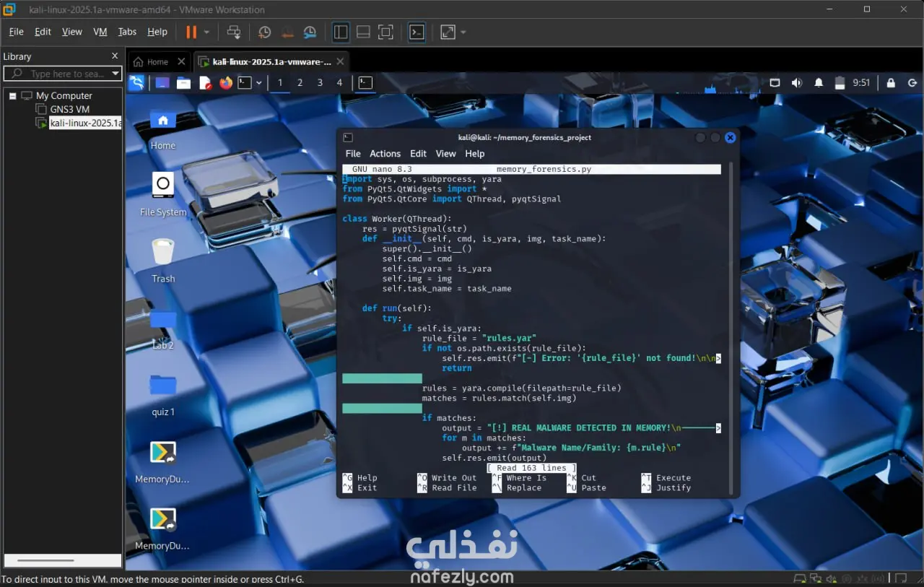Open the Kali applications menu

click(136, 83)
